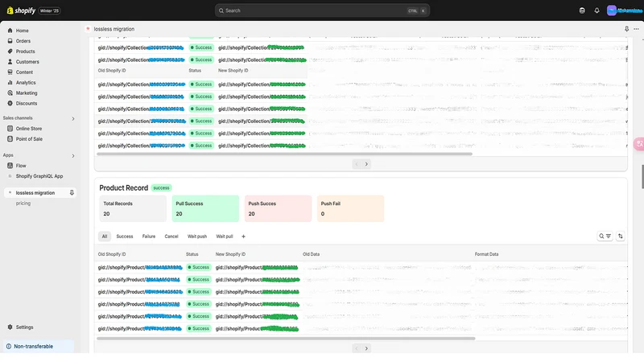Viewport: 644px width, 362px height.
Task: Select the Wait push tab
Action: point(197,237)
